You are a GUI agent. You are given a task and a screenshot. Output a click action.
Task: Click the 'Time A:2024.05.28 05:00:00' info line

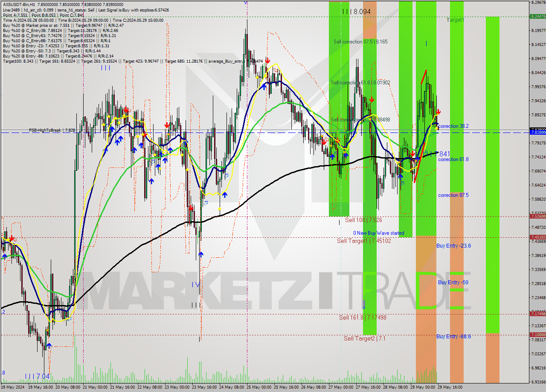click(x=83, y=20)
